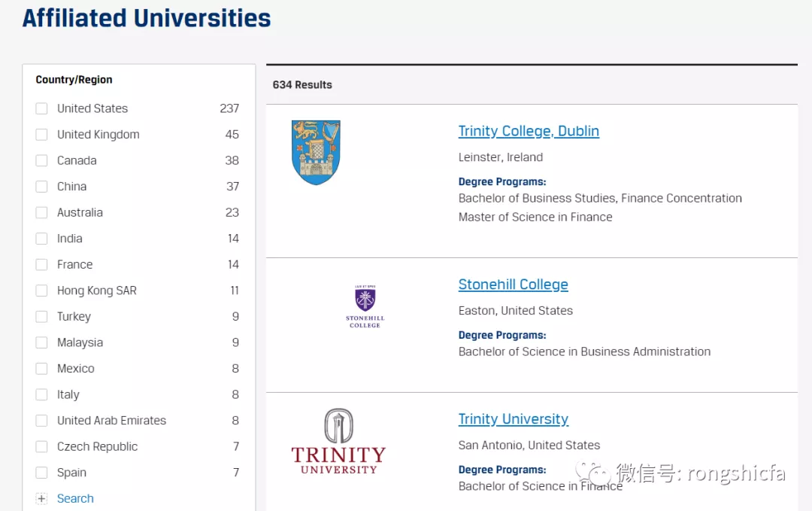Click the Trinity College Dublin crest logo

tap(316, 152)
